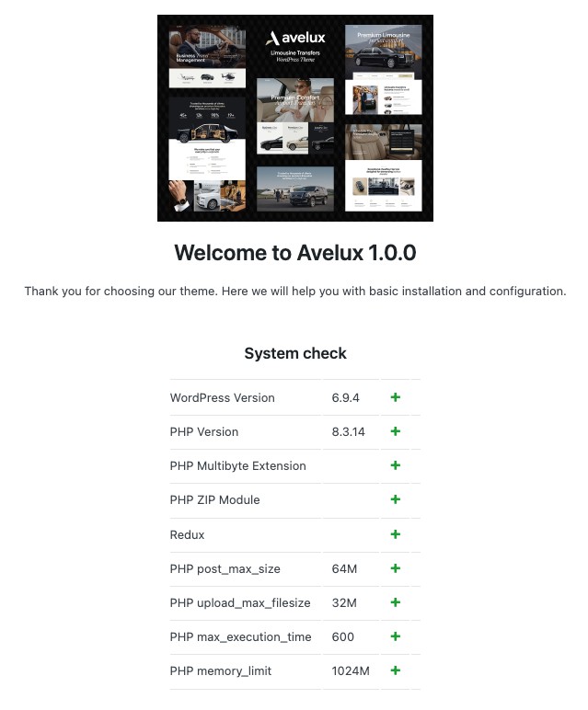Click the "Redux" row label
Viewport: 588px width, 710px height.
(187, 534)
